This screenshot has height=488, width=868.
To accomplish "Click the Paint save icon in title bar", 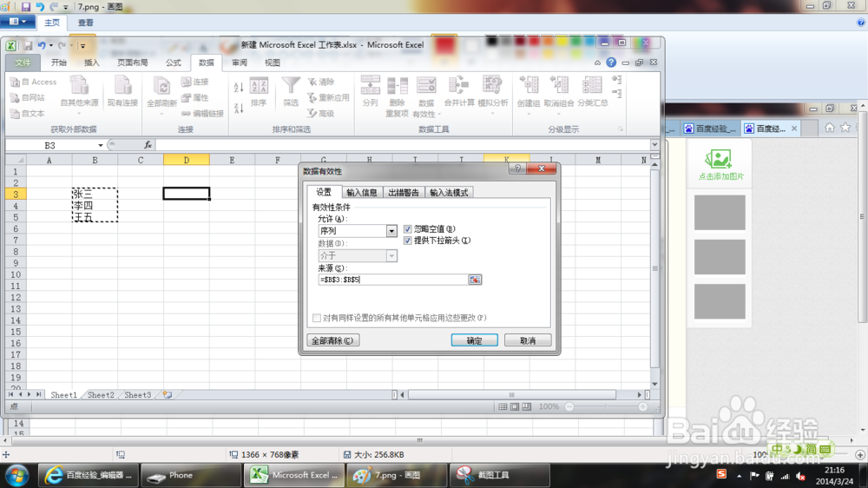I will [x=25, y=7].
